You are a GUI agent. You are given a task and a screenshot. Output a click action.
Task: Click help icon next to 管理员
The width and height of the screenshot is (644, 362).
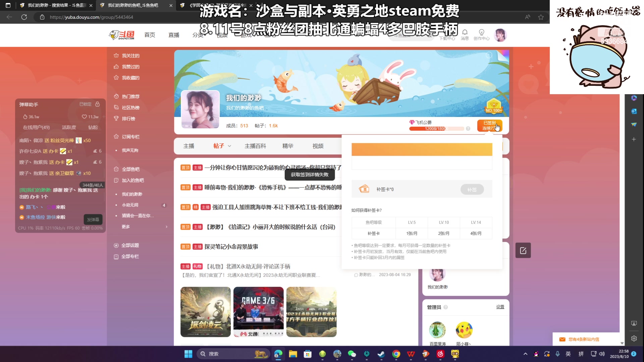[x=445, y=307]
